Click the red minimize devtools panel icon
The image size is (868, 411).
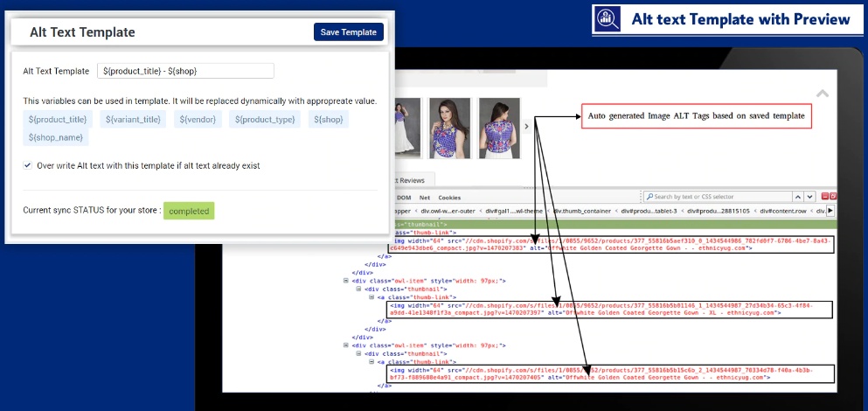[823, 197]
